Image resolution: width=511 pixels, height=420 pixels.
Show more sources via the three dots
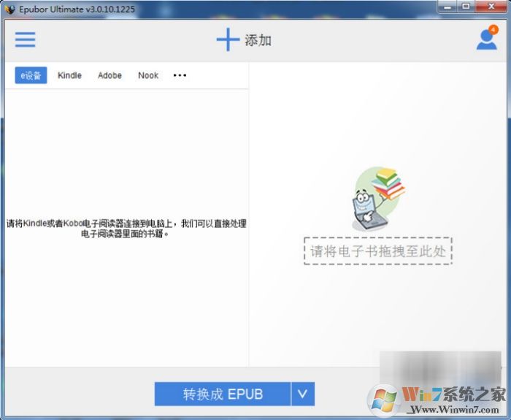point(180,75)
